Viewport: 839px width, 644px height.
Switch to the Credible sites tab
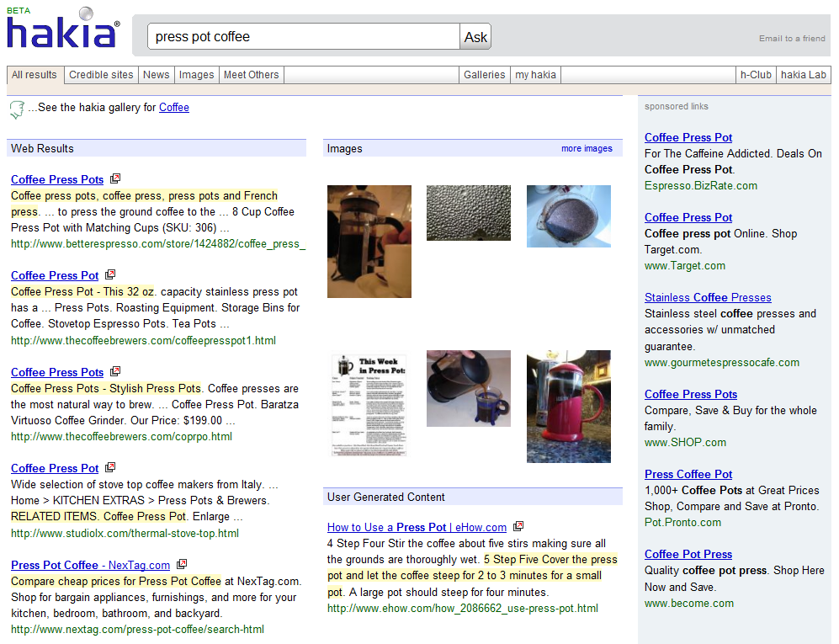[101, 75]
